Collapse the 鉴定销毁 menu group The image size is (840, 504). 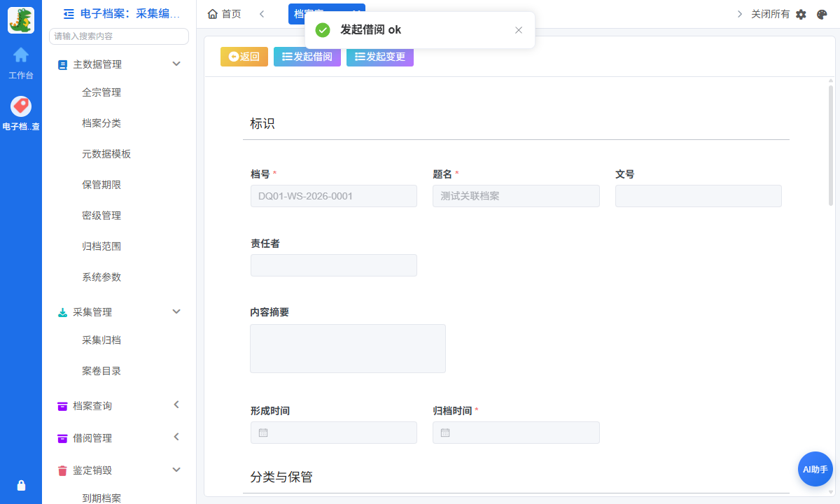tap(176, 470)
